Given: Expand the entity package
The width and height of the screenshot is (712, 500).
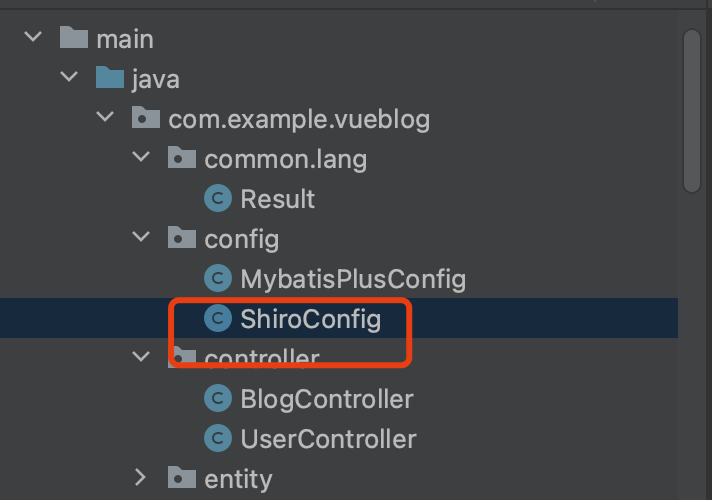Looking at the screenshot, I should (x=141, y=478).
